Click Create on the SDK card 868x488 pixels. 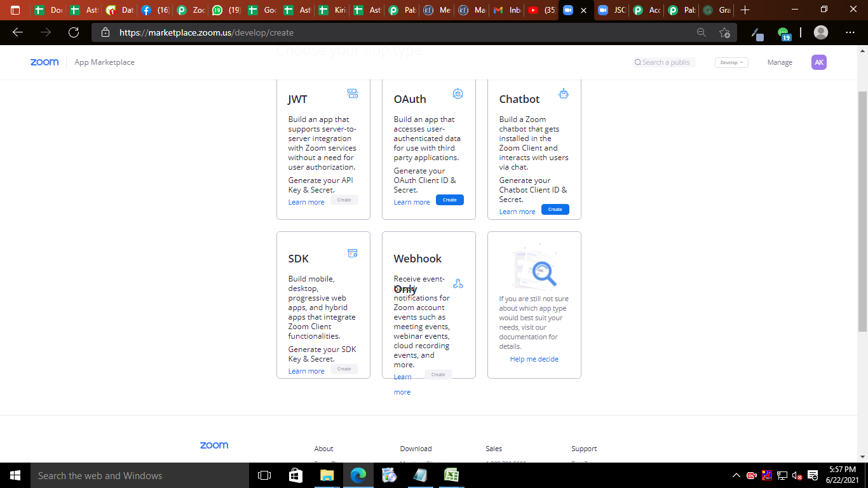(x=344, y=369)
